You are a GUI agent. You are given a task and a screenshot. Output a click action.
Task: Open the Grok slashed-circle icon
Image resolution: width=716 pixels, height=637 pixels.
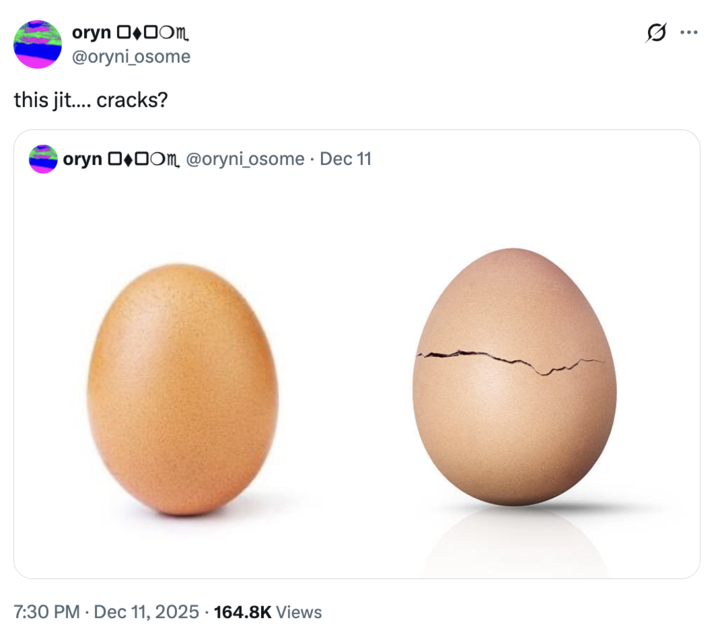point(656,33)
